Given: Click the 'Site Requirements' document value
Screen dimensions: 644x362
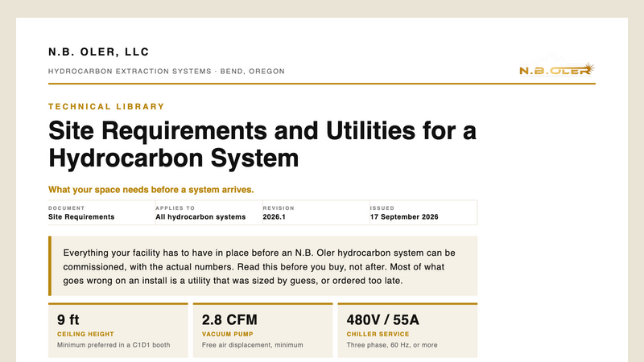Looking at the screenshot, I should pos(81,217).
